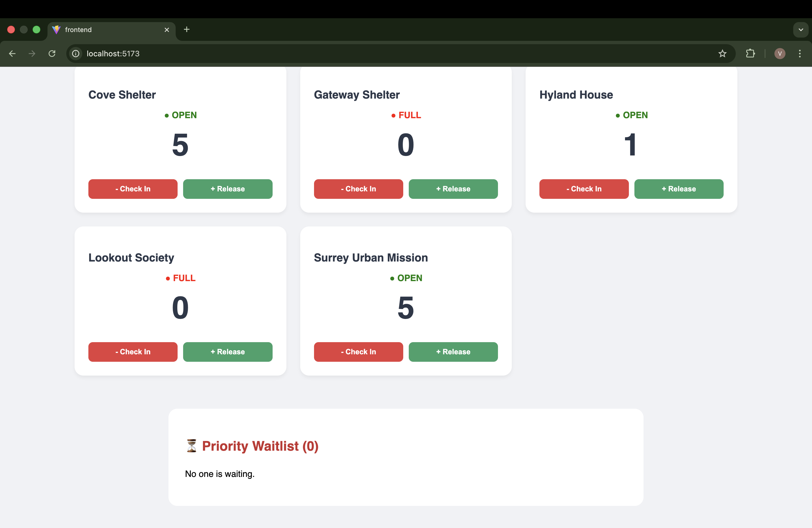
Task: Bookmark this page with star icon
Action: tap(722, 54)
